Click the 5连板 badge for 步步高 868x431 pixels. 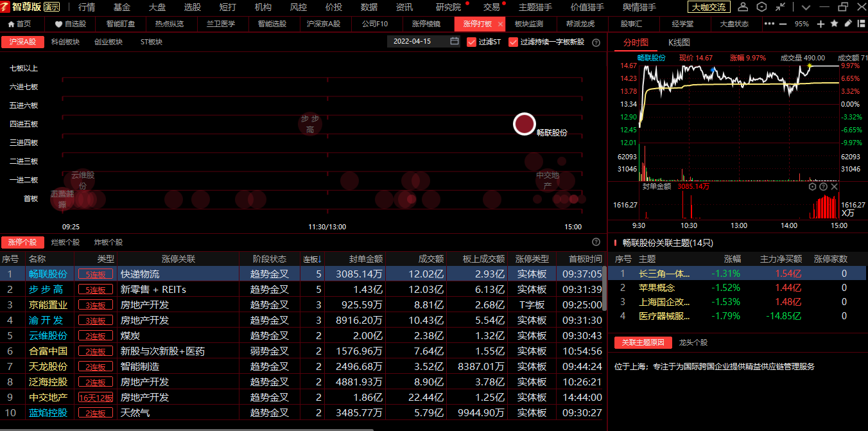(x=95, y=290)
